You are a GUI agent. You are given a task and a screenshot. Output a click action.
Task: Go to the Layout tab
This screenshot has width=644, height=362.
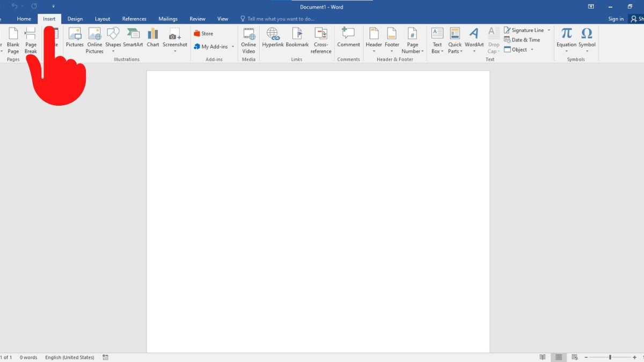(x=103, y=19)
